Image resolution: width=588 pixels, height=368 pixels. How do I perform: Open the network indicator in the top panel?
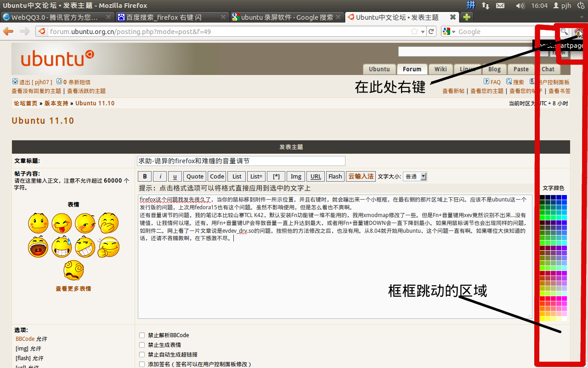pos(485,6)
